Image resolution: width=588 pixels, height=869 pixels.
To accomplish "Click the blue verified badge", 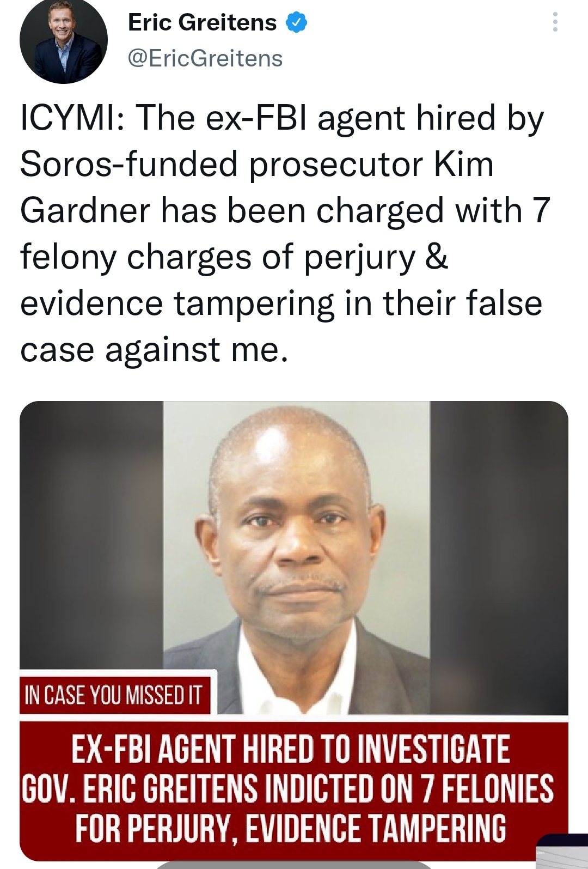I will pos(296,23).
